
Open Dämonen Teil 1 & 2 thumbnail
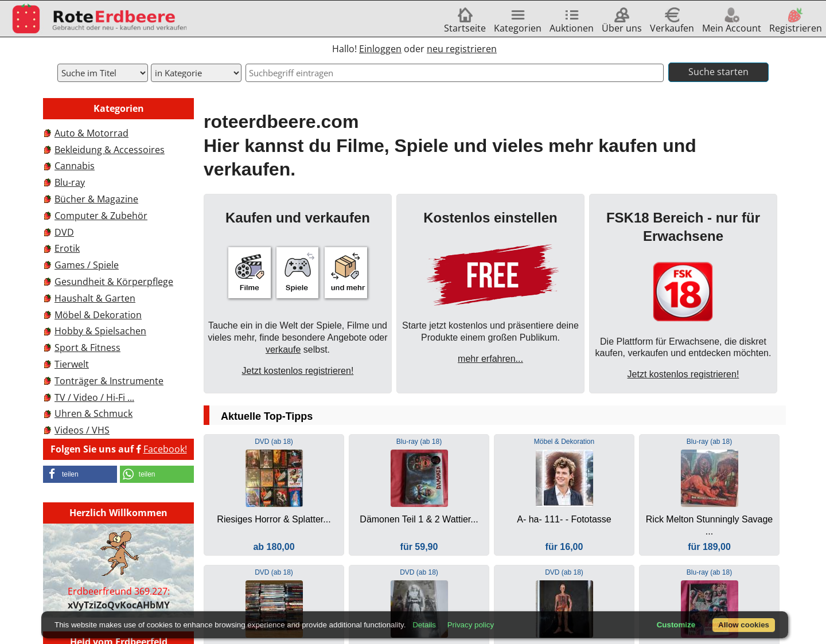pyautogui.click(x=419, y=478)
